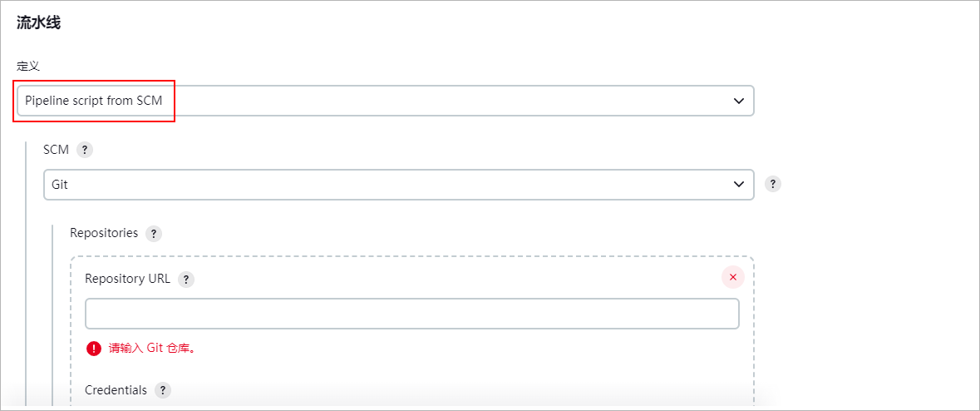Remove repository with the red X button

click(733, 277)
